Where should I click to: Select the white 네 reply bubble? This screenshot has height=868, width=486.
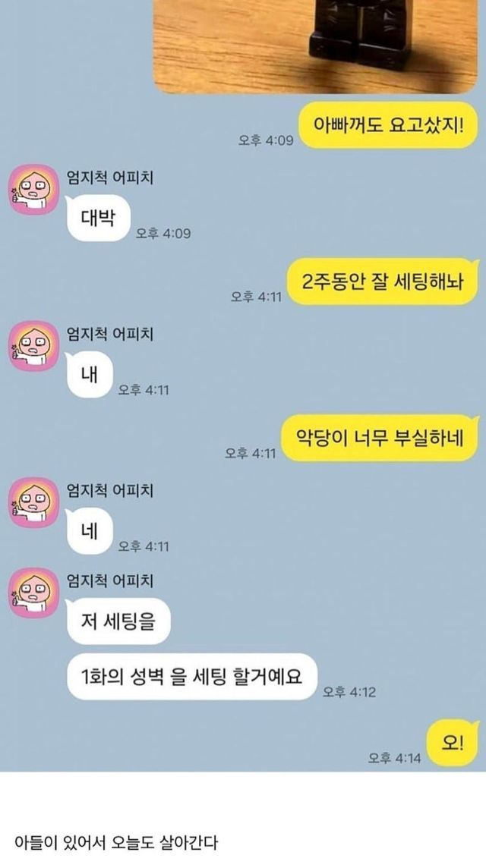point(89,531)
